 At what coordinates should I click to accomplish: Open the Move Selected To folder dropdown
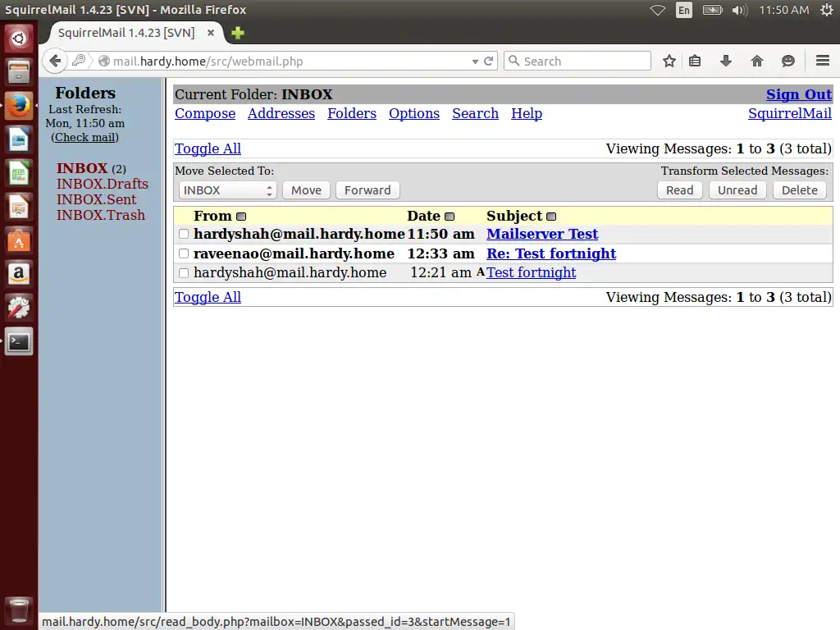(227, 189)
